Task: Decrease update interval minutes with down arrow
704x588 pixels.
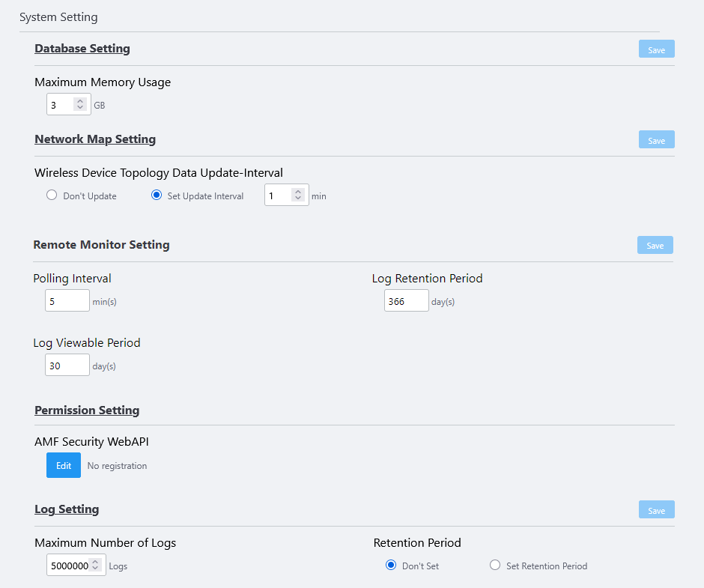Action: (298, 198)
